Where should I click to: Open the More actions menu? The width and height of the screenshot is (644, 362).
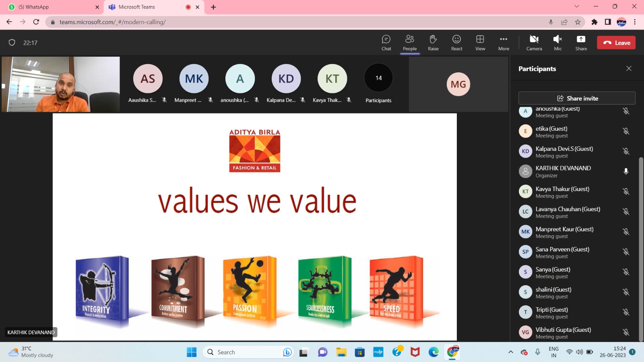pos(504,43)
